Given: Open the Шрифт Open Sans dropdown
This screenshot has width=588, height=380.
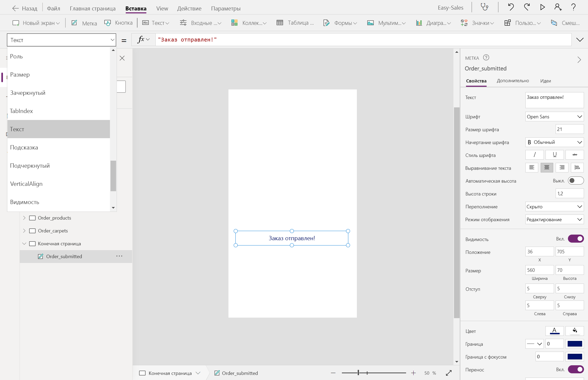Looking at the screenshot, I should (554, 117).
